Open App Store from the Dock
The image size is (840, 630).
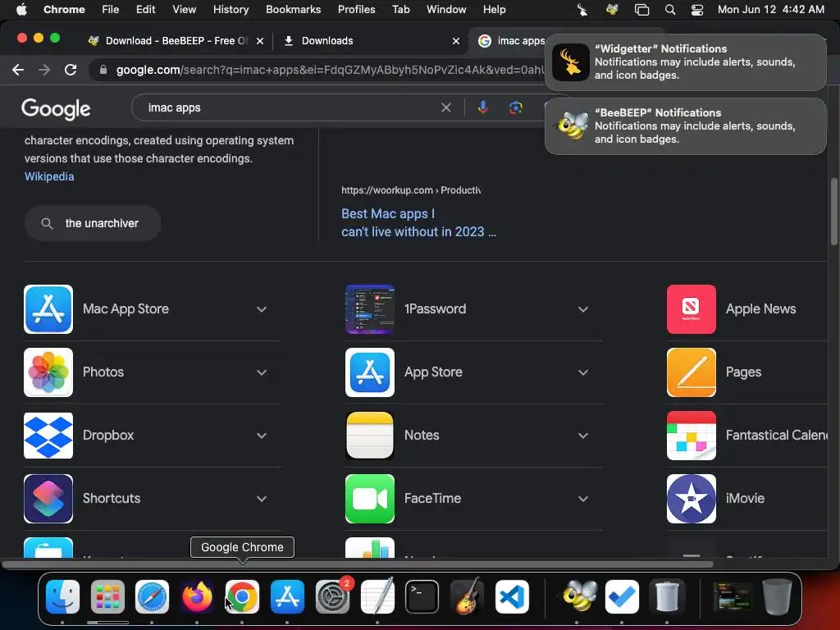(287, 596)
